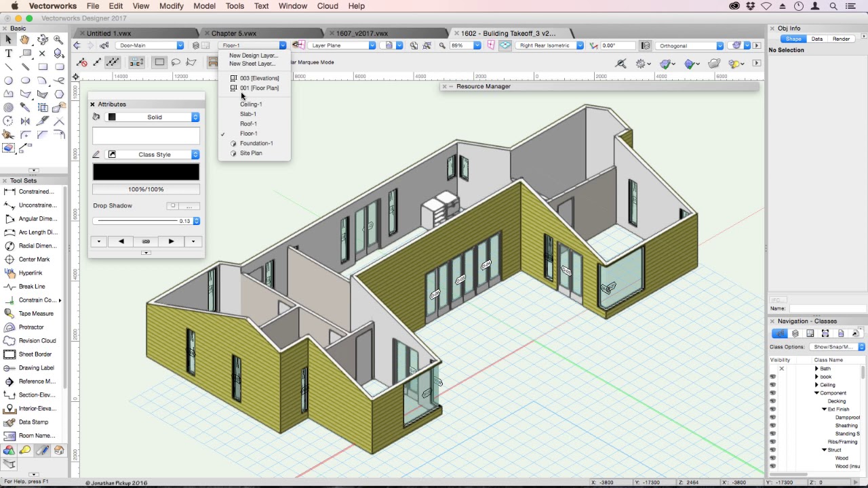Screen dimensions: 868x488
Task: Toggle visibility eye for Ribs/Framing class
Action: [x=772, y=442]
